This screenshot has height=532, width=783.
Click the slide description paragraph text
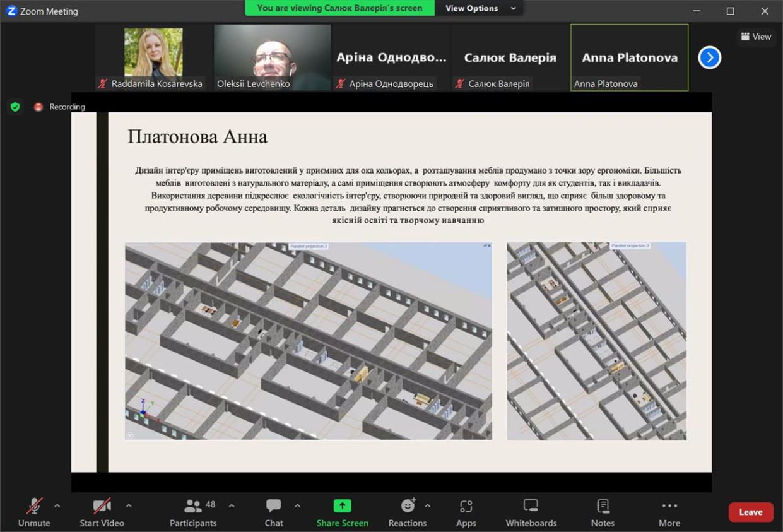408,195
